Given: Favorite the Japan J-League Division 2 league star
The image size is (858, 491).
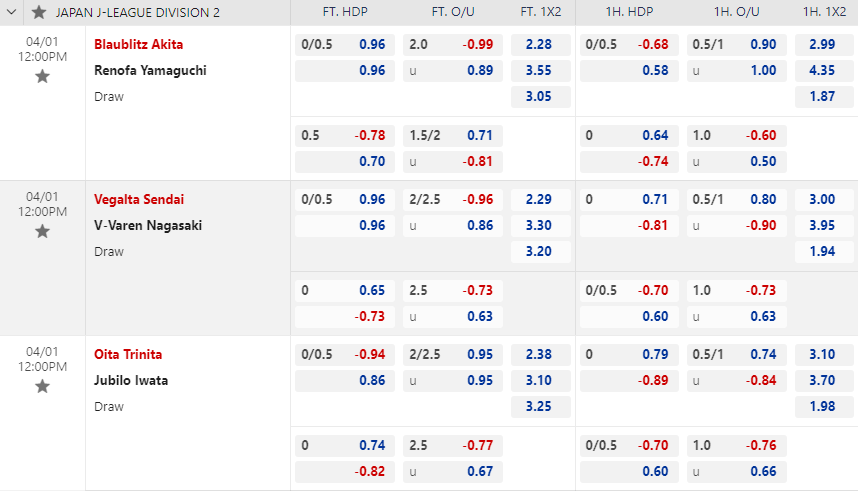Looking at the screenshot, I should [x=39, y=12].
